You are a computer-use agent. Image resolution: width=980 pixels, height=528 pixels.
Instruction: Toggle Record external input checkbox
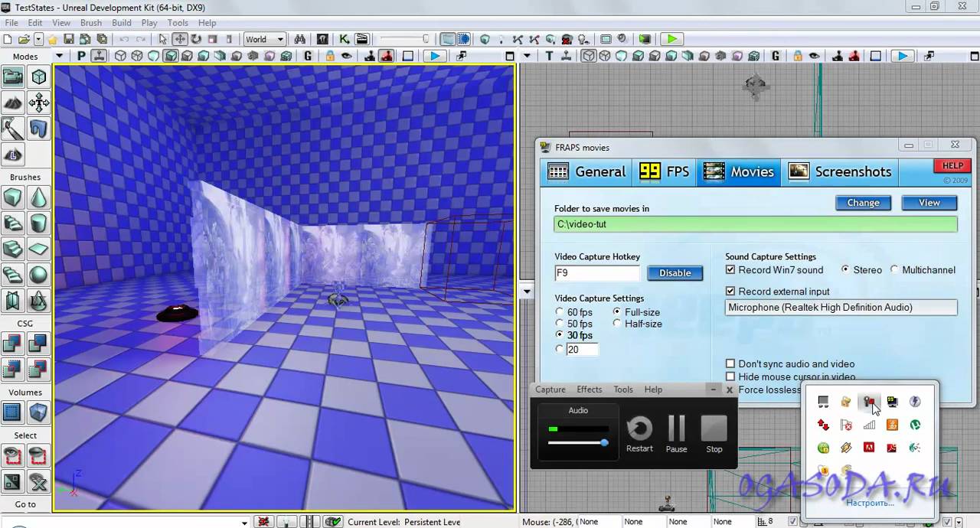(730, 292)
